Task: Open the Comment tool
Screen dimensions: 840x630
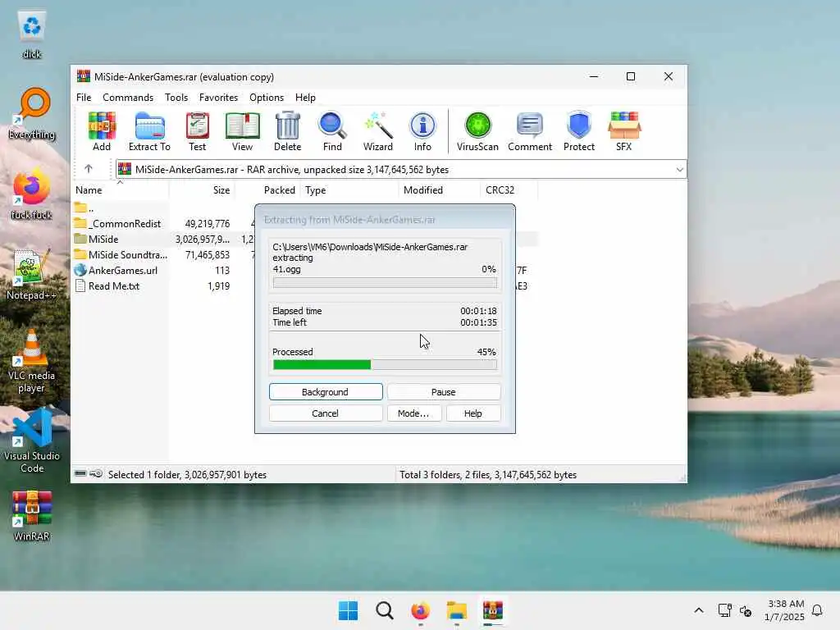Action: point(530,132)
